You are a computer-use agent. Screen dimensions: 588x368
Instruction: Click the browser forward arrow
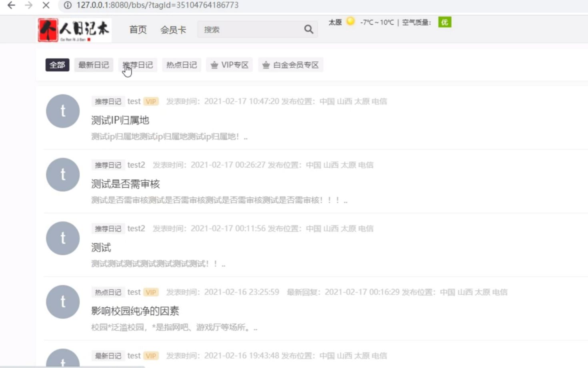28,5
